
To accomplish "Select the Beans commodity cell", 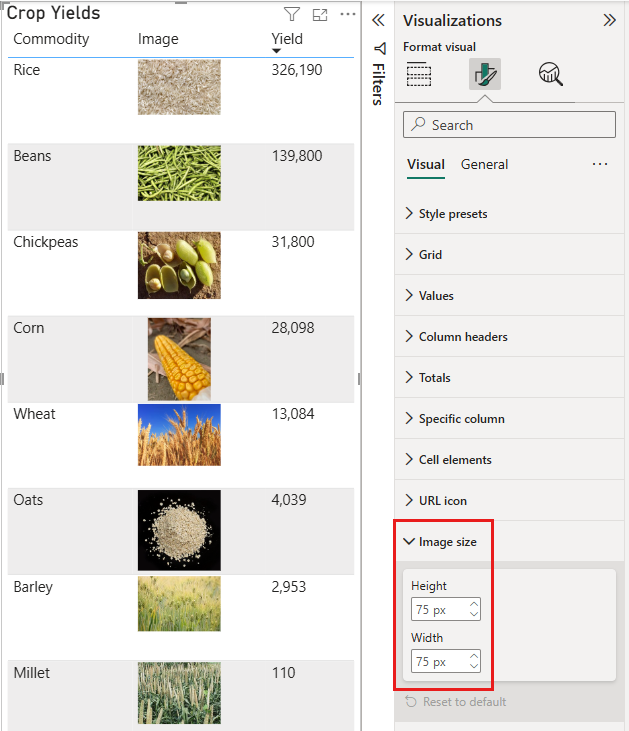I will (x=32, y=156).
